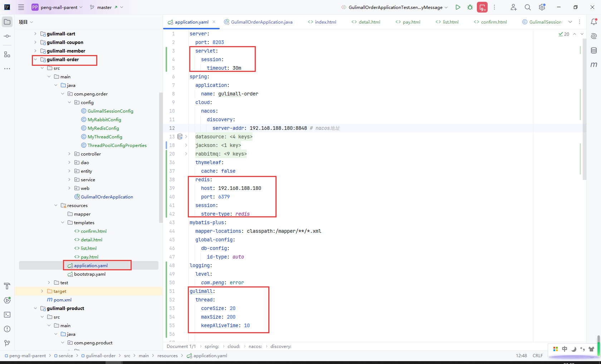Screen dimensions: 601x364
Task: Click resources breadcrumb in navigation bar
Action: [167, 356]
